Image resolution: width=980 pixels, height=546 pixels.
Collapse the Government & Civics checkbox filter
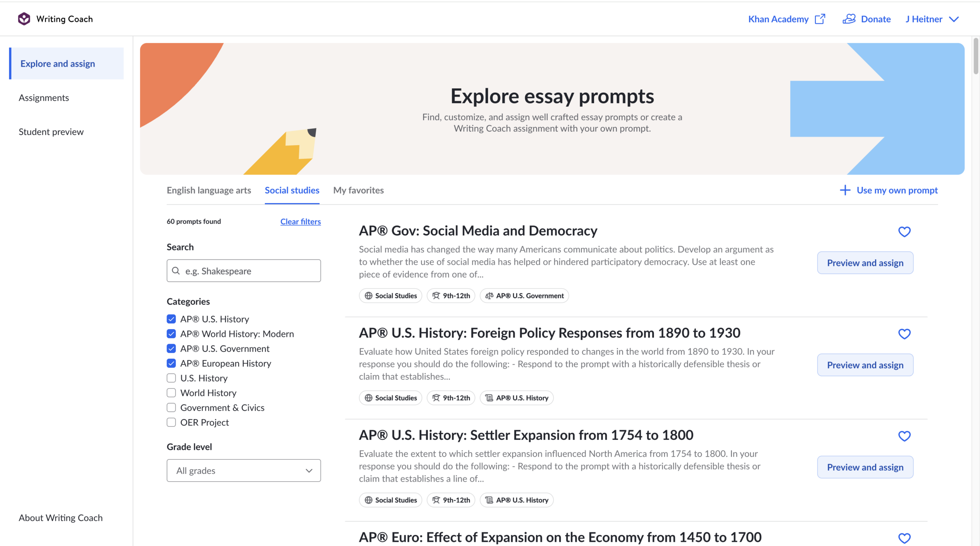171,407
